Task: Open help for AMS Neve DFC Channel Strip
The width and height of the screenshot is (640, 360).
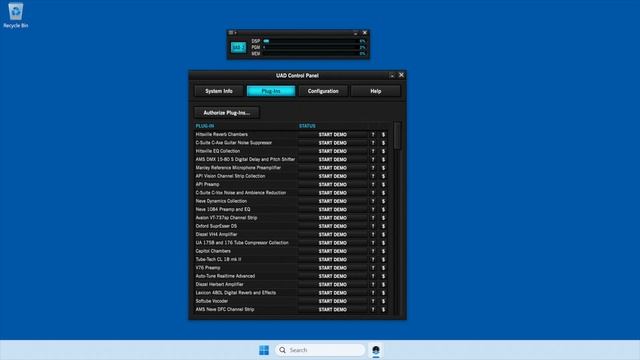Action: click(373, 309)
